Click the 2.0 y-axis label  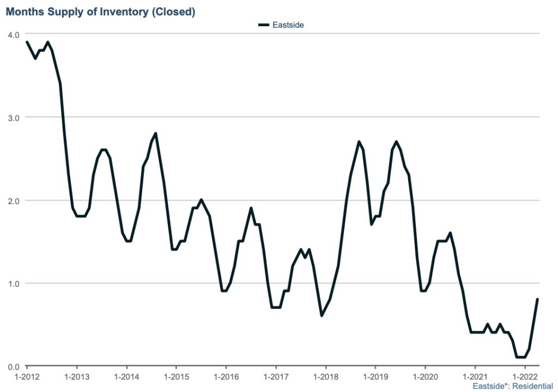coord(14,200)
